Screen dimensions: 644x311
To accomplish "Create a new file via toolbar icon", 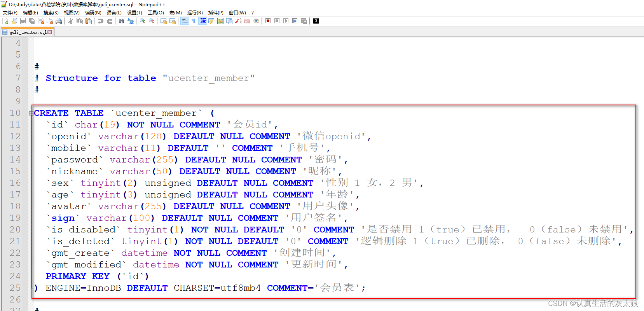I will 5,21.
